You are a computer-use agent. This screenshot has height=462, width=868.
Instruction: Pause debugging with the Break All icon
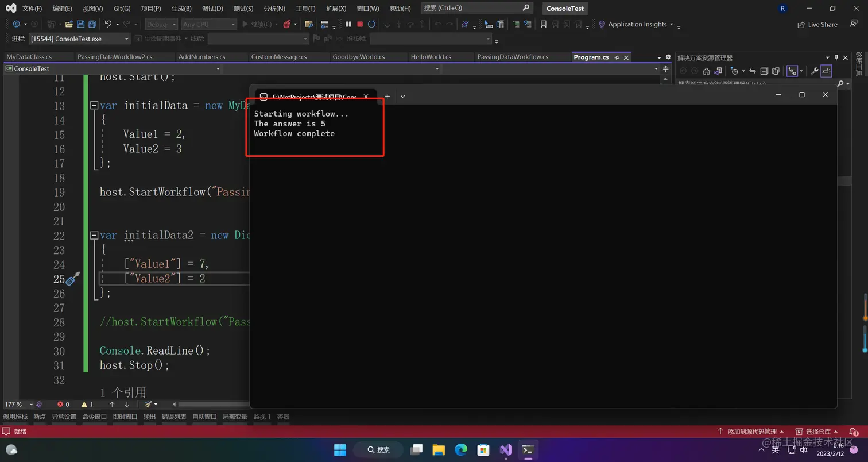pyautogui.click(x=348, y=24)
